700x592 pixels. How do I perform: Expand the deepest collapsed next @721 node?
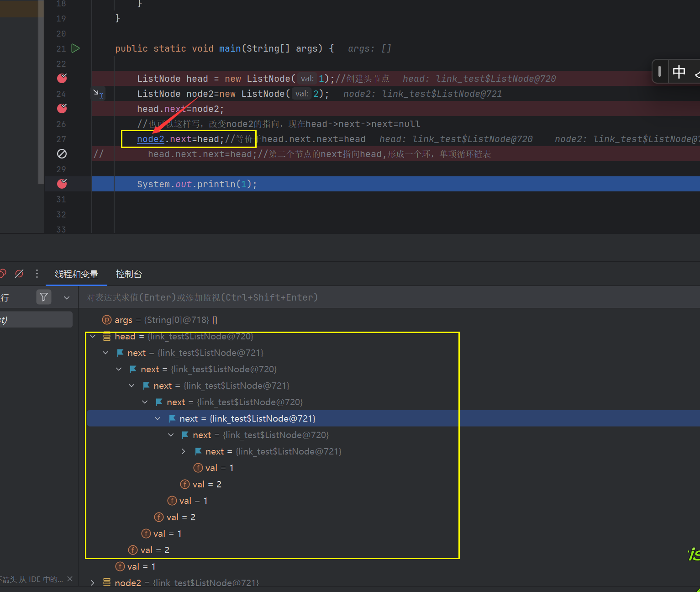tap(184, 451)
